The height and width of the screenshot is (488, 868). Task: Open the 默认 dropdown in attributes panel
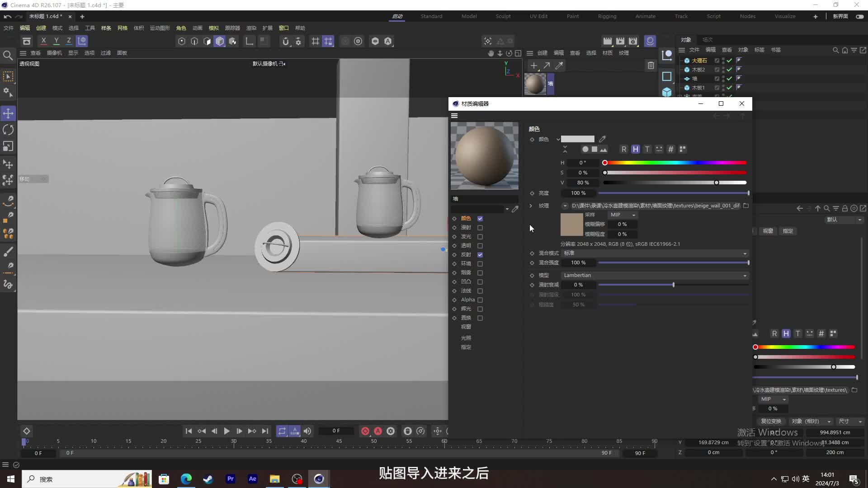844,220
